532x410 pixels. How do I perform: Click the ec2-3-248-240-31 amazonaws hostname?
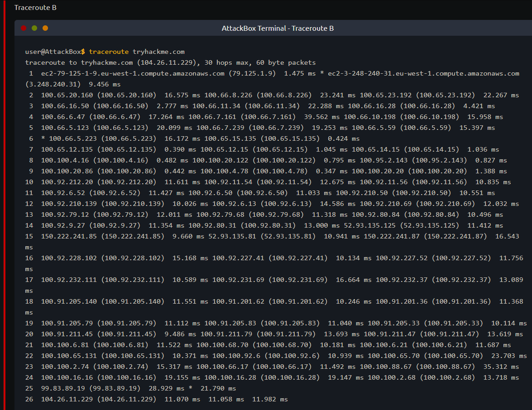[x=423, y=74]
